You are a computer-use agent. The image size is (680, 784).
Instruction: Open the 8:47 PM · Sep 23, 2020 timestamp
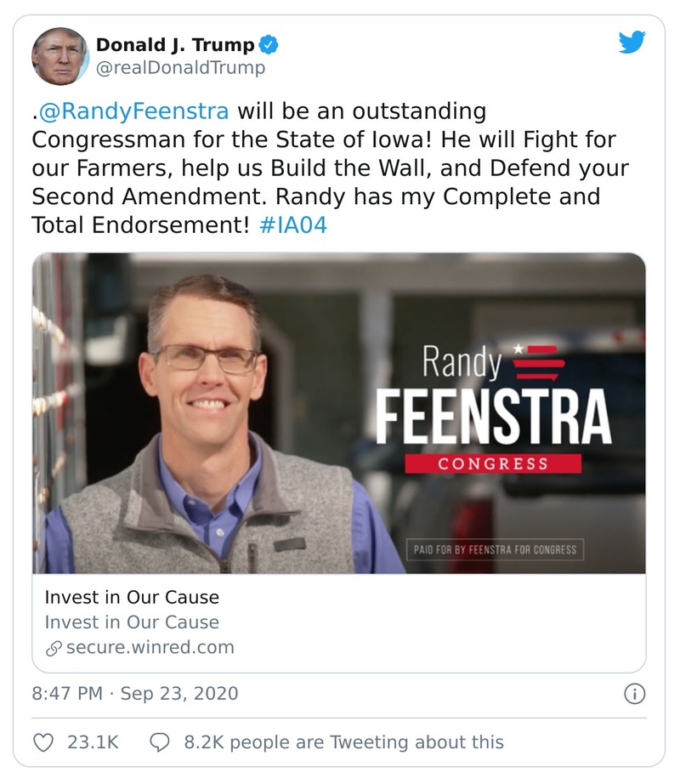tap(135, 694)
